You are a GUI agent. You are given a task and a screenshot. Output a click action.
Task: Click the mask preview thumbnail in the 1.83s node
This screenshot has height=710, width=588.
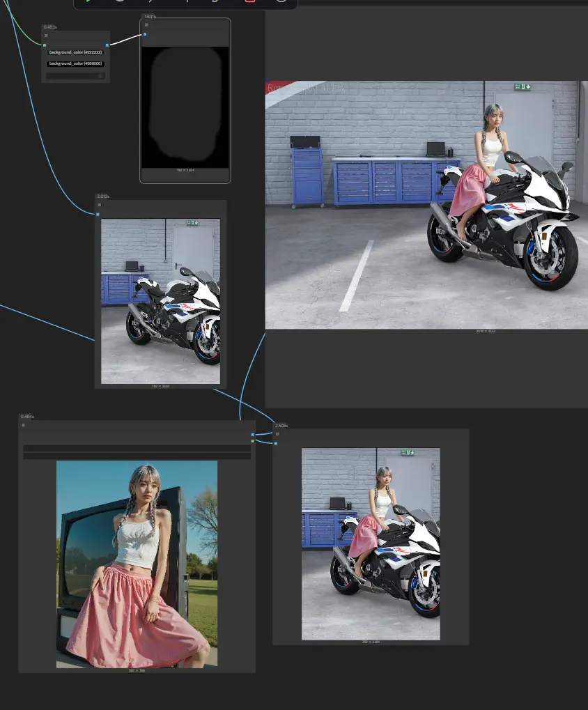pyautogui.click(x=185, y=105)
